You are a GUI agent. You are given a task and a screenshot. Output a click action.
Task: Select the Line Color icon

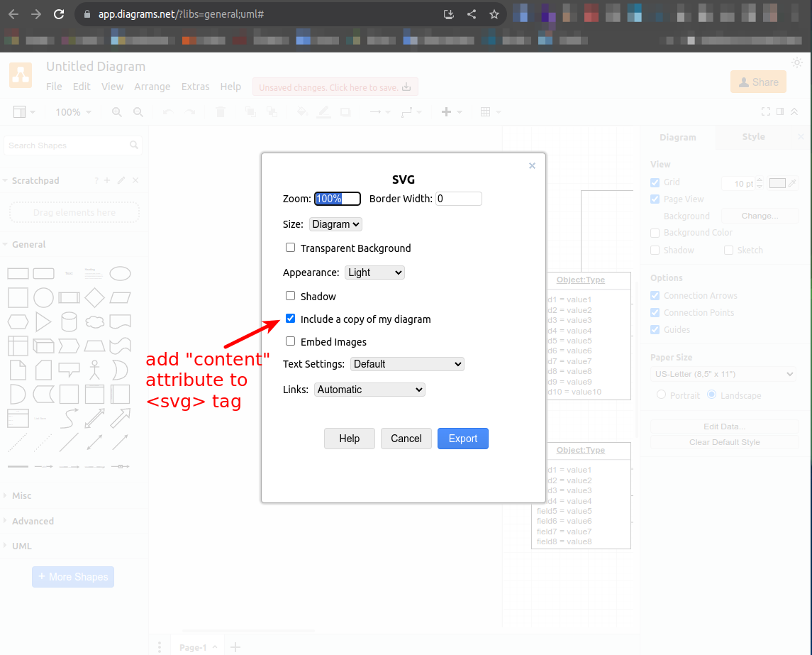[323, 111]
